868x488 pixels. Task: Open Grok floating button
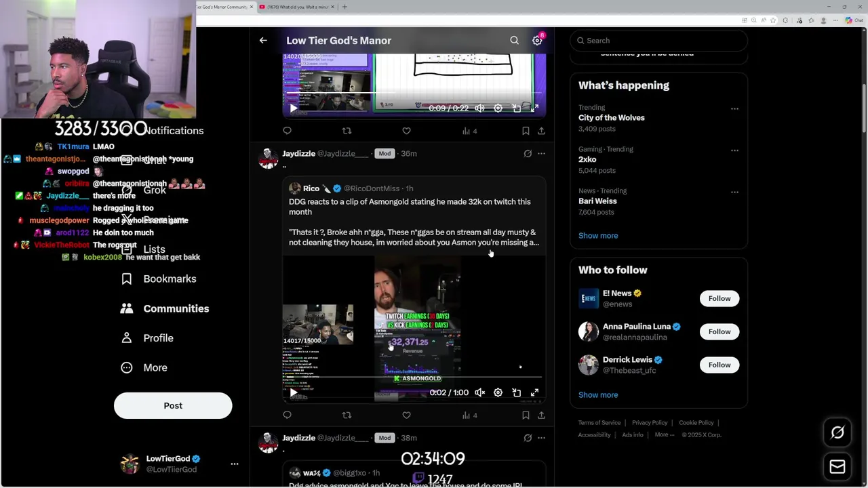pos(837,432)
